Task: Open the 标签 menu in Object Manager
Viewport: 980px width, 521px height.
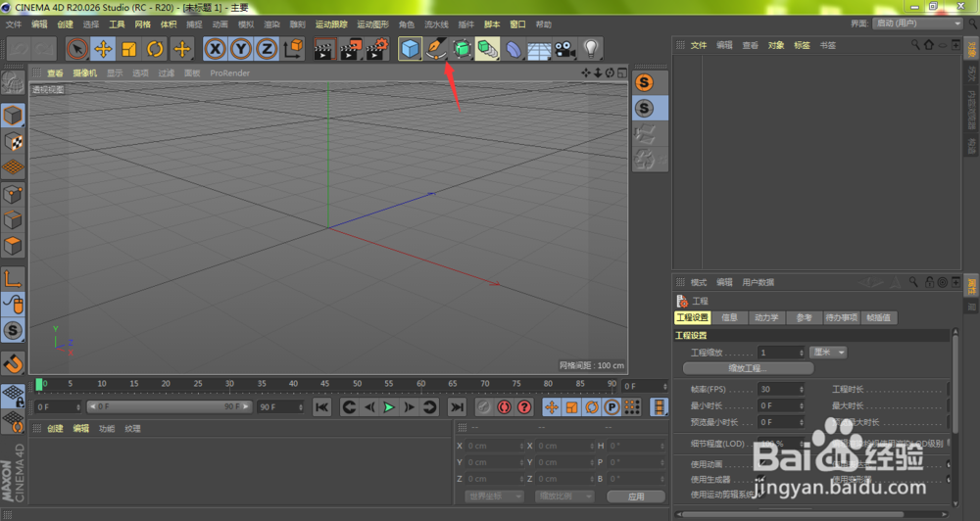Action: (x=802, y=45)
